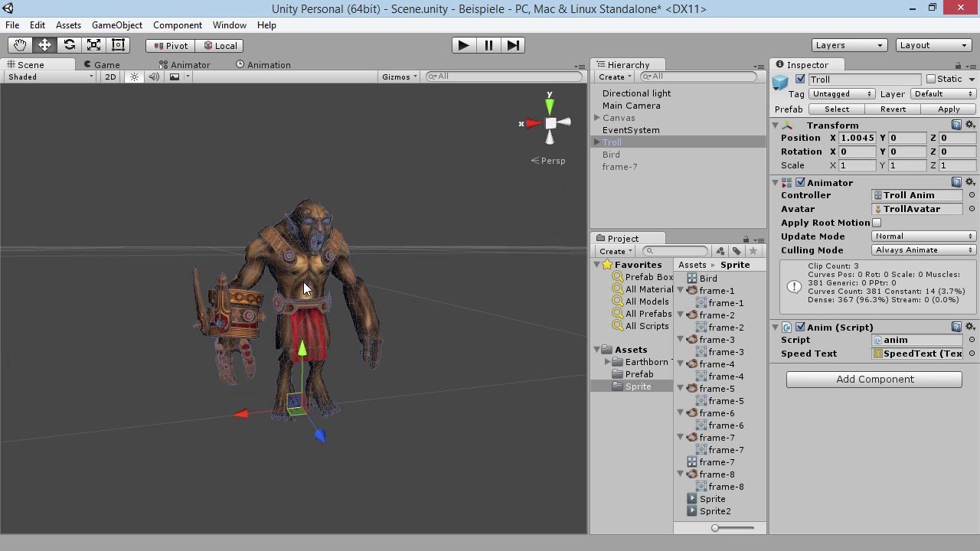Select the Sprite2 asset
This screenshot has height=551, width=980.
(715, 511)
